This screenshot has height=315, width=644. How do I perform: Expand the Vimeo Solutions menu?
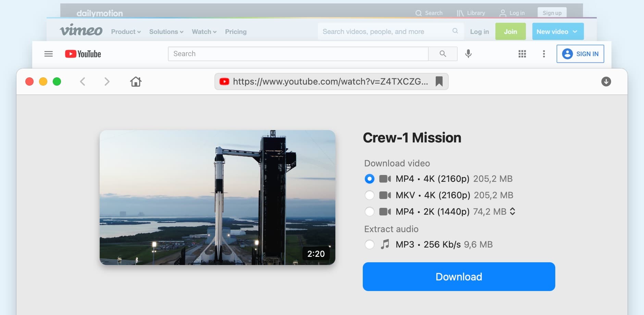166,32
